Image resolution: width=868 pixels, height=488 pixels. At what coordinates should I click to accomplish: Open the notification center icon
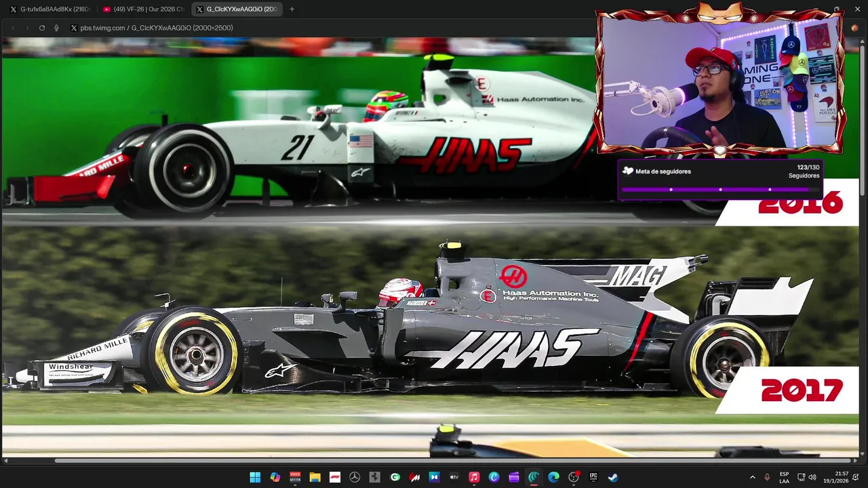click(856, 477)
